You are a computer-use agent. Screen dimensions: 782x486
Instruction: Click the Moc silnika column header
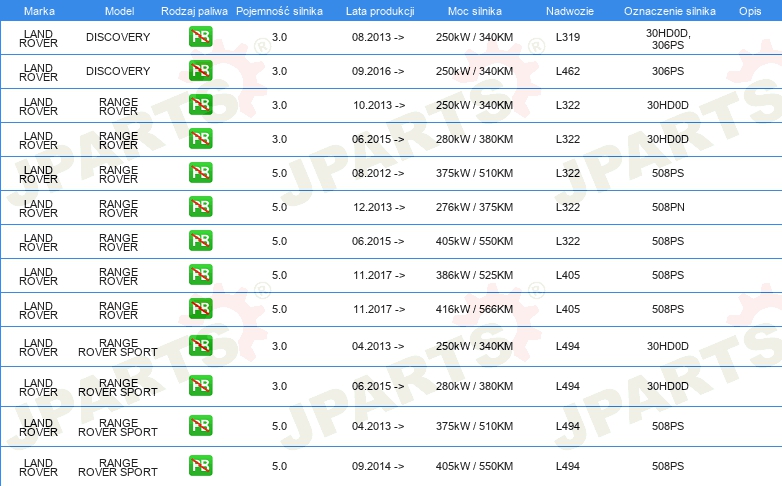pos(474,10)
